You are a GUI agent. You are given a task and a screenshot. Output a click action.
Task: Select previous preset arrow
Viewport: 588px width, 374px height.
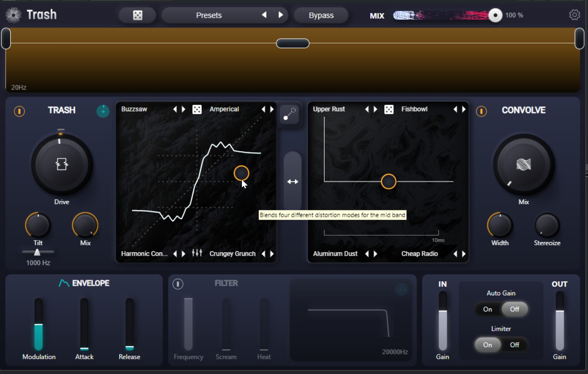pyautogui.click(x=264, y=15)
